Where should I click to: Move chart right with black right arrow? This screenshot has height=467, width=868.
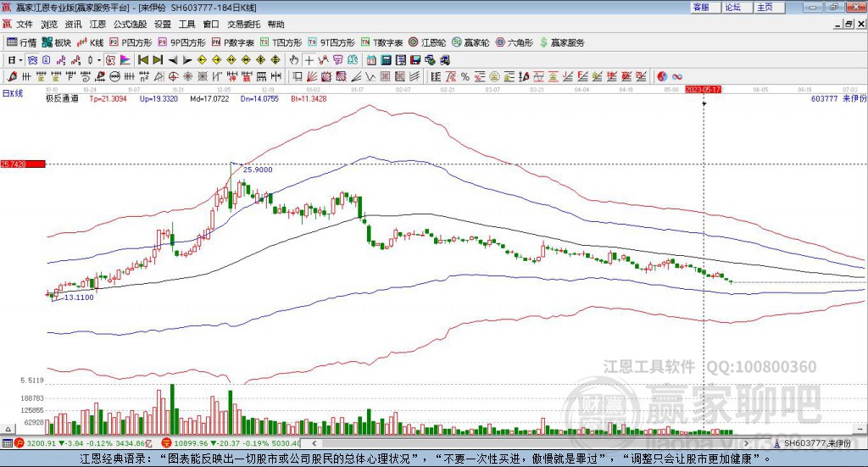click(x=187, y=60)
